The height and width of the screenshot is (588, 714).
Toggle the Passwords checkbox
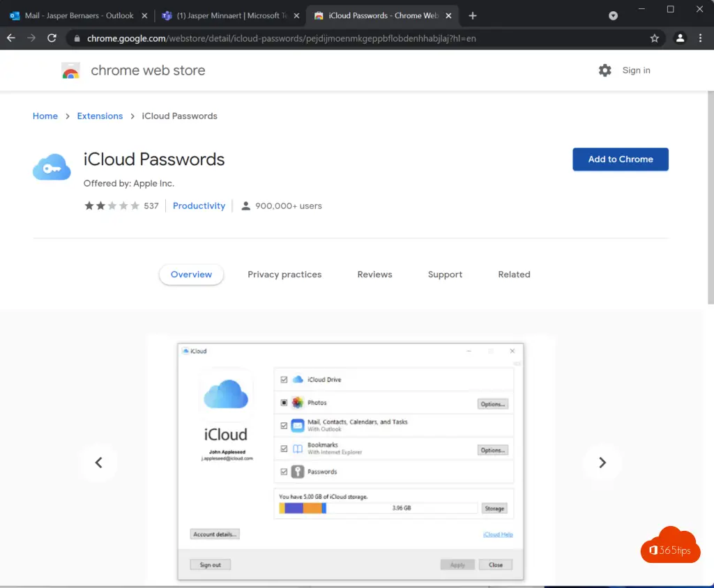[284, 472]
